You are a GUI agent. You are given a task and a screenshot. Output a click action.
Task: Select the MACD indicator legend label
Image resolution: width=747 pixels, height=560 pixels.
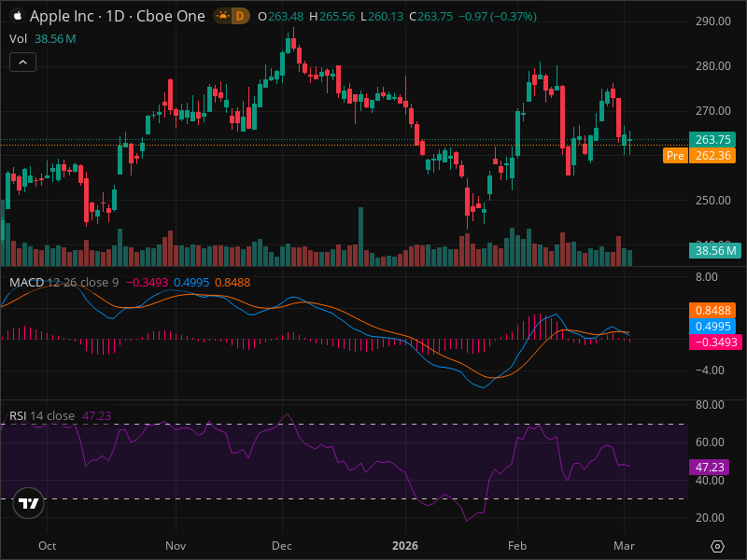pos(27,283)
